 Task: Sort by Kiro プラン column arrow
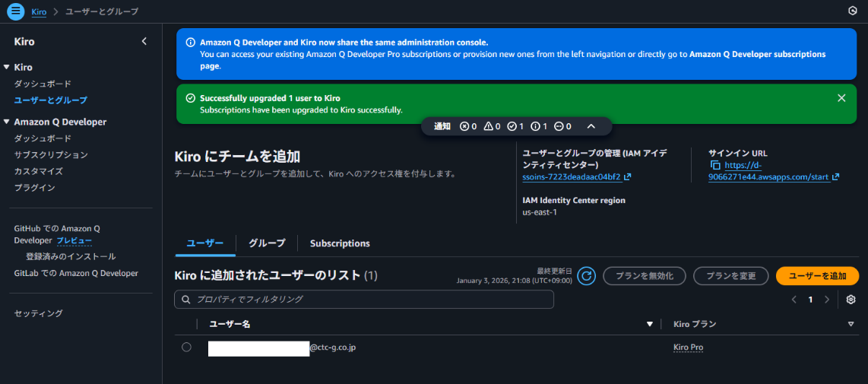click(851, 324)
